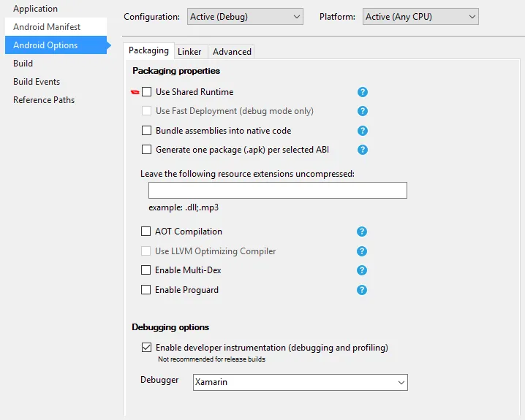The width and height of the screenshot is (525, 420).
Task: Disable developer instrumentation checkbox
Action: click(x=147, y=348)
